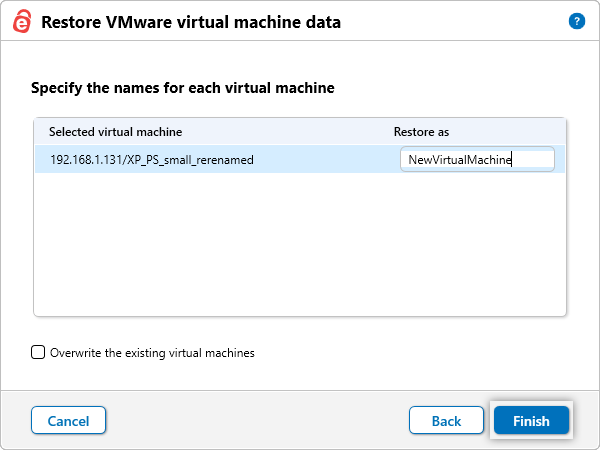
Task: Focus the NewVirtualMachine name input field
Action: (x=476, y=159)
